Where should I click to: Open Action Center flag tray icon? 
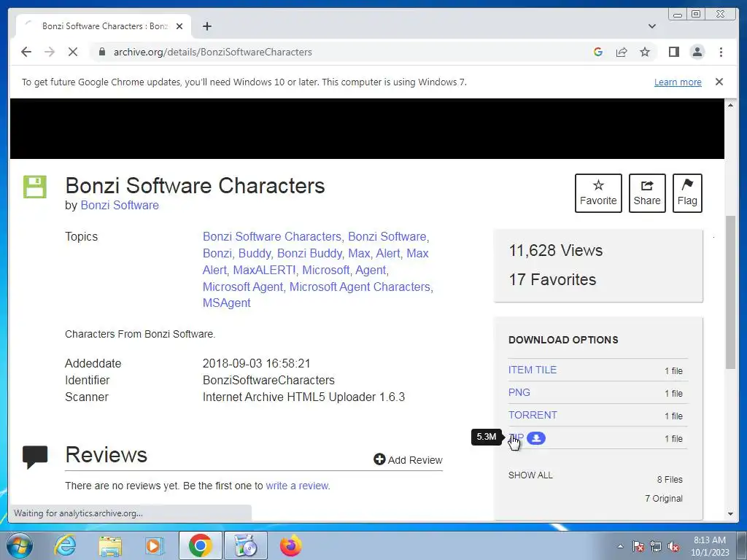(638, 547)
